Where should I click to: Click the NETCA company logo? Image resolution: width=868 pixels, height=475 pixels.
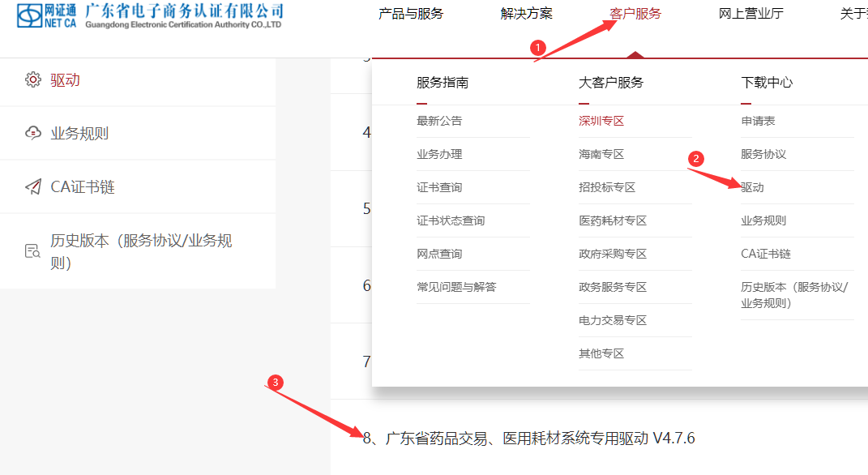point(150,16)
